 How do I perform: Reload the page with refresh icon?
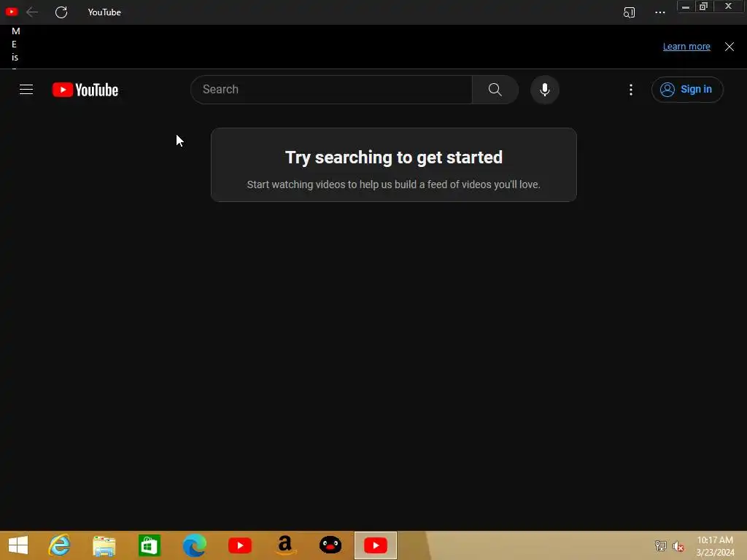click(61, 12)
